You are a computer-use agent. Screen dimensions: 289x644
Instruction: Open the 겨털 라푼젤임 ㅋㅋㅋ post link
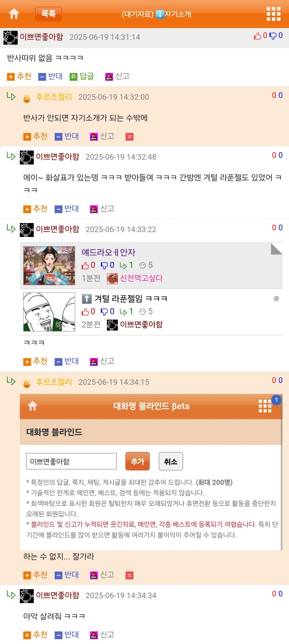pyautogui.click(x=131, y=298)
